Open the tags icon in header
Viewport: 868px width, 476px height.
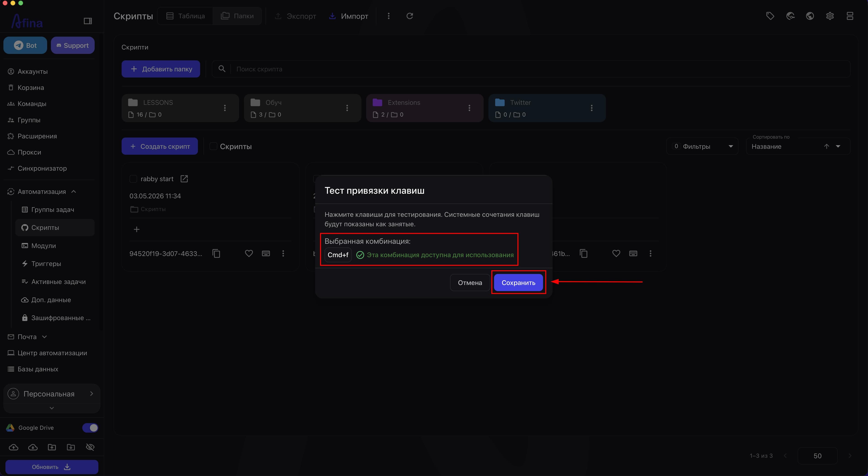pyautogui.click(x=770, y=16)
